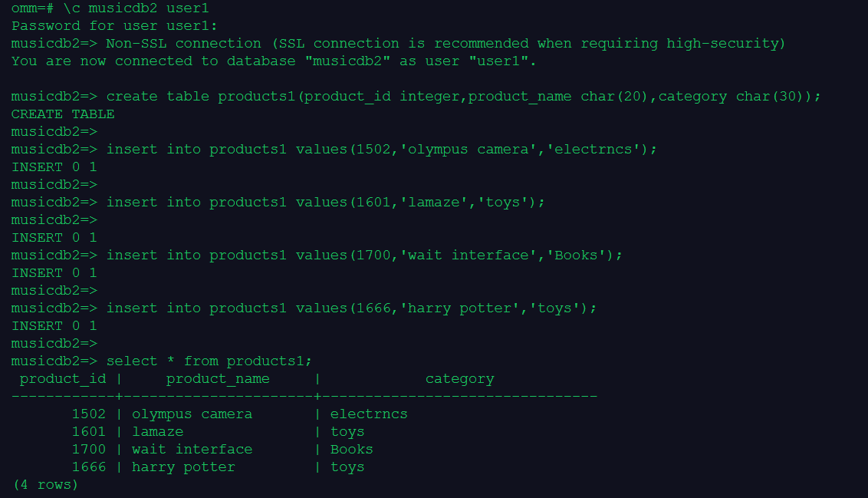This screenshot has width=868, height=498.
Task: Click the Non-SSL connection warning message
Action: pyautogui.click(x=446, y=43)
